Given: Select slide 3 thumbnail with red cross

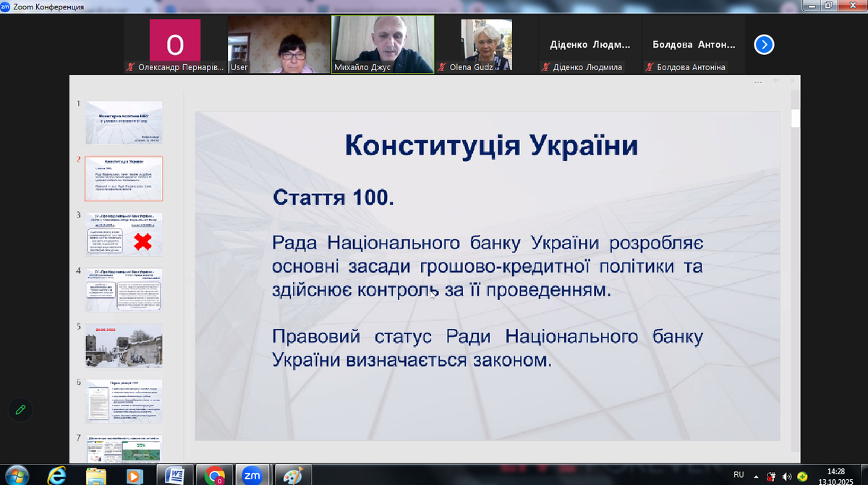Looking at the screenshot, I should pos(124,234).
